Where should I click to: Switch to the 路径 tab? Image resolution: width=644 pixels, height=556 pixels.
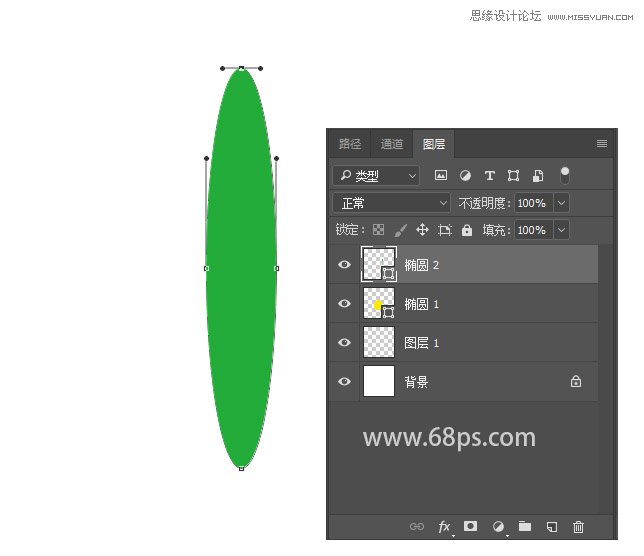350,144
